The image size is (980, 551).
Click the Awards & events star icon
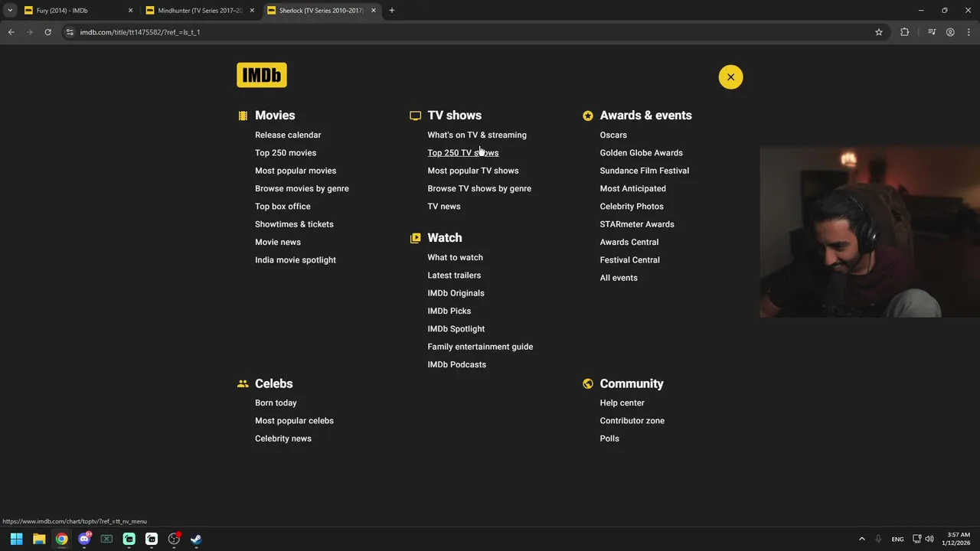[587, 116]
